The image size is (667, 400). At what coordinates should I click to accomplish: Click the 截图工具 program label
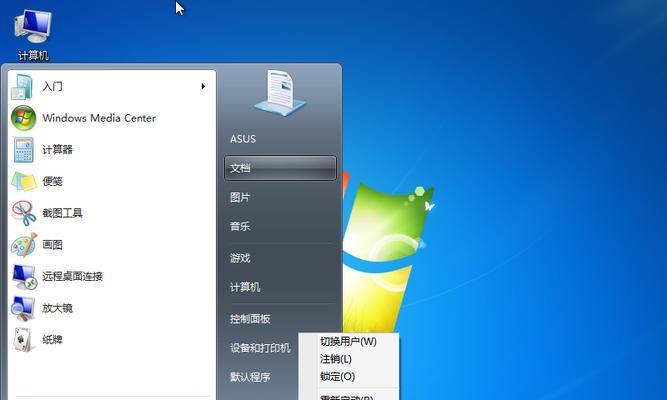pyautogui.click(x=63, y=213)
